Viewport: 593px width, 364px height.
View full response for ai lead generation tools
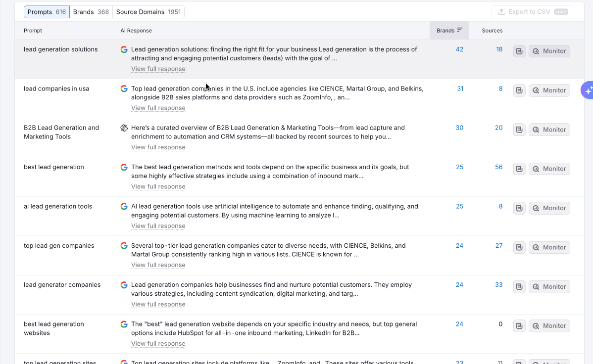pos(158,226)
